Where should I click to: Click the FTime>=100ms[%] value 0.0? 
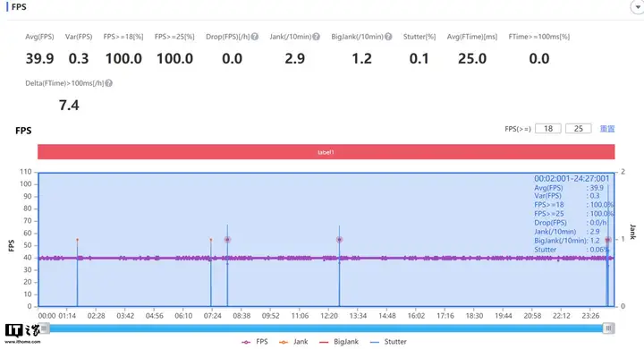click(538, 59)
